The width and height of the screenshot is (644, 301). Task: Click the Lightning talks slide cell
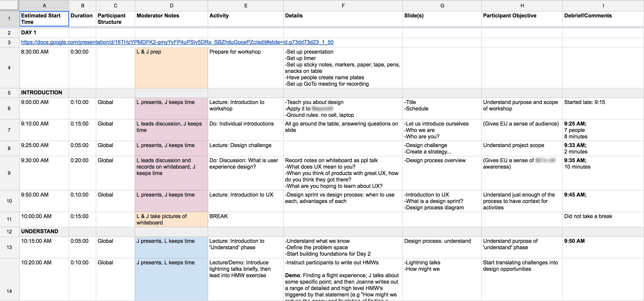tap(442, 279)
